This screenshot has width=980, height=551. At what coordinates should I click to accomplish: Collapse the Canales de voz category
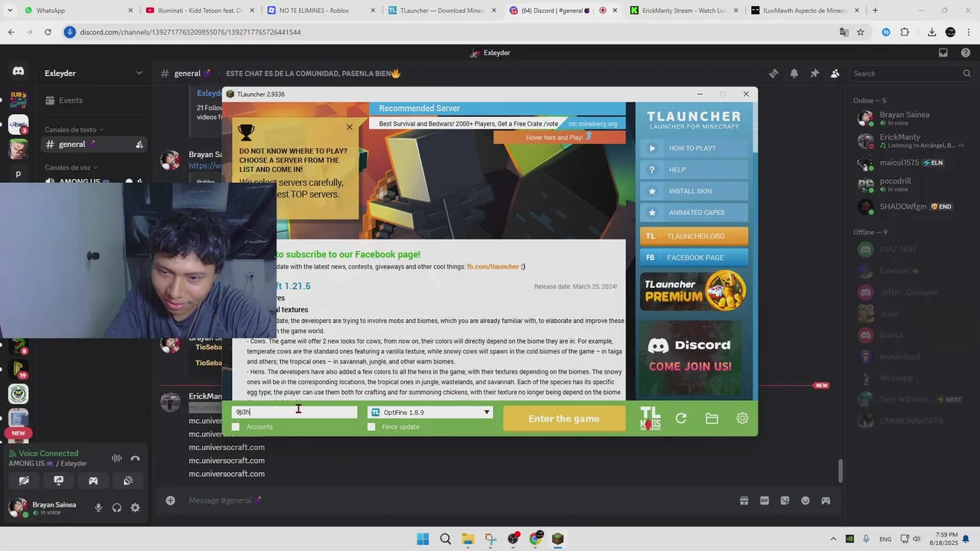click(70, 168)
